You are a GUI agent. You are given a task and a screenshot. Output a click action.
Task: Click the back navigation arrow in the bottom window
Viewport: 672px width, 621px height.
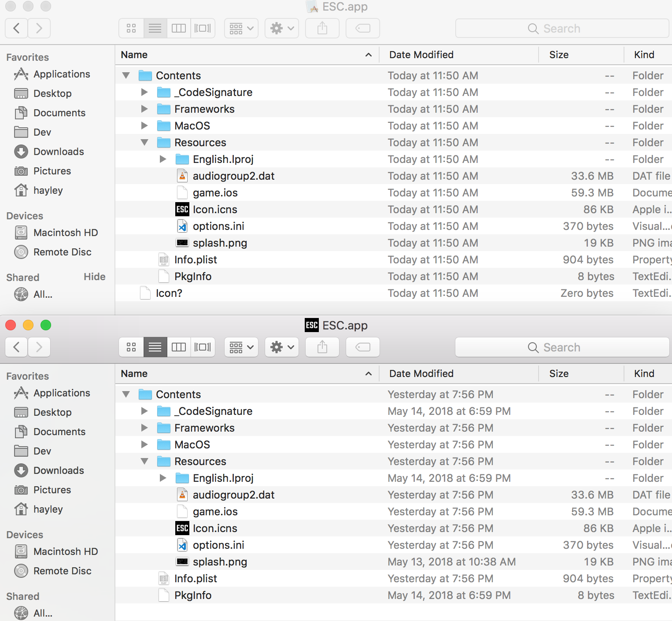point(16,347)
